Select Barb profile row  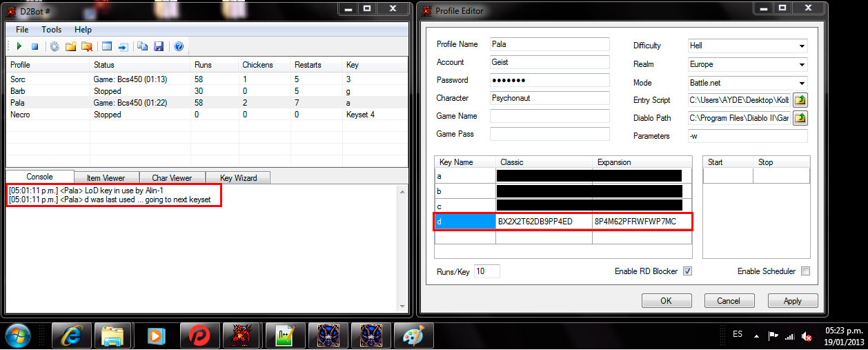(207, 91)
